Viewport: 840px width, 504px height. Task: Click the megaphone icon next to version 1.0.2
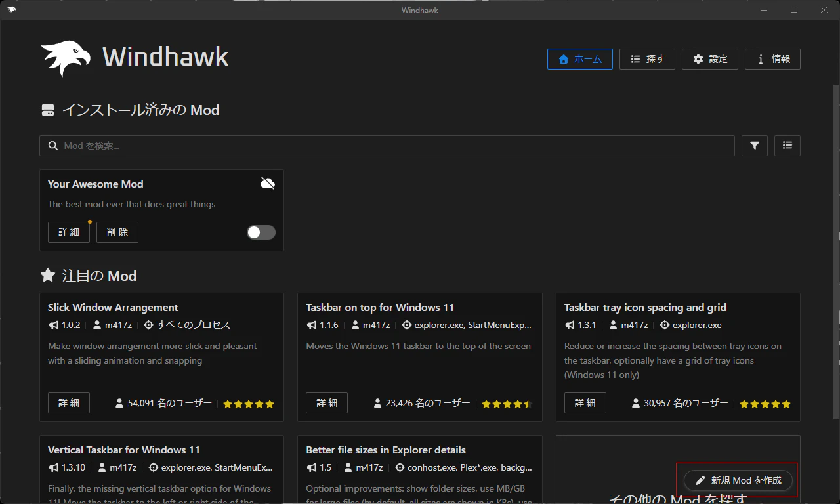tap(54, 325)
